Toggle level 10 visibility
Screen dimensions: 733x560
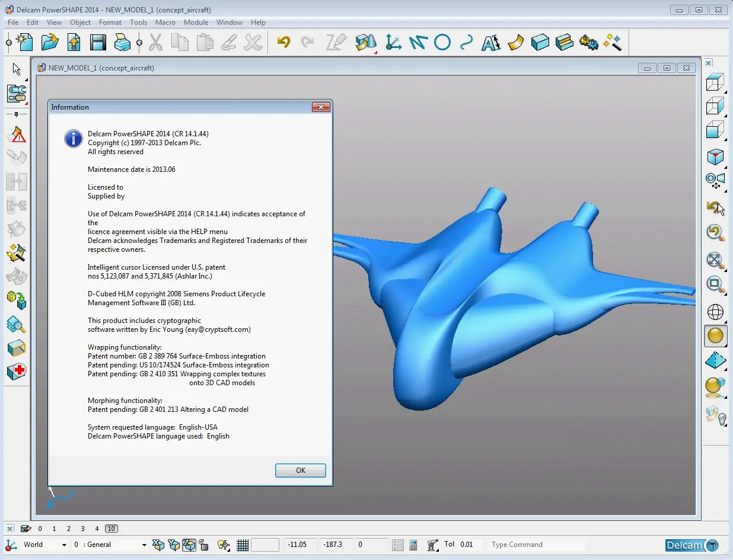(111, 529)
